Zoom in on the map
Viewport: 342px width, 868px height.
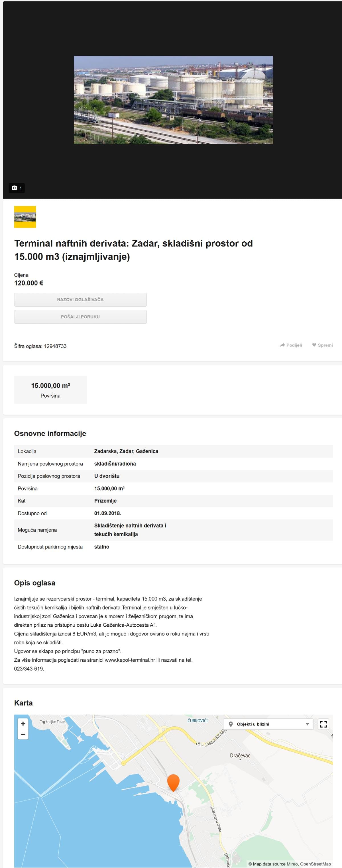[23, 724]
